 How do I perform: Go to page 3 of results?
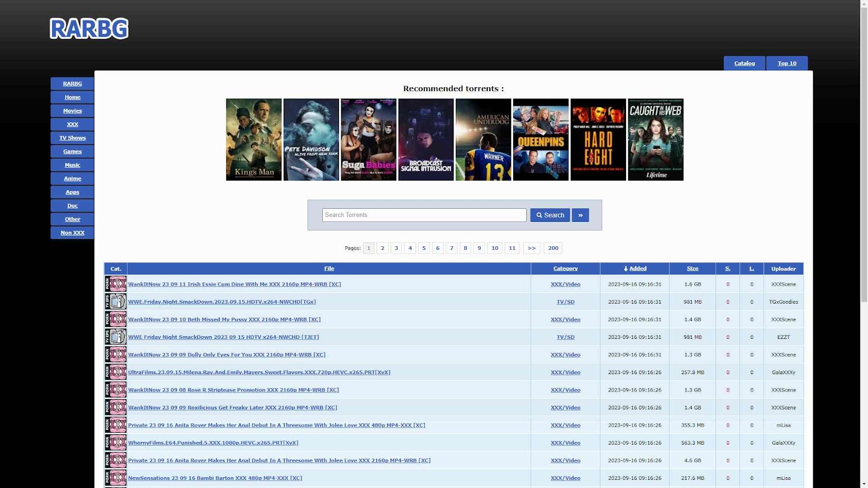[x=396, y=248]
